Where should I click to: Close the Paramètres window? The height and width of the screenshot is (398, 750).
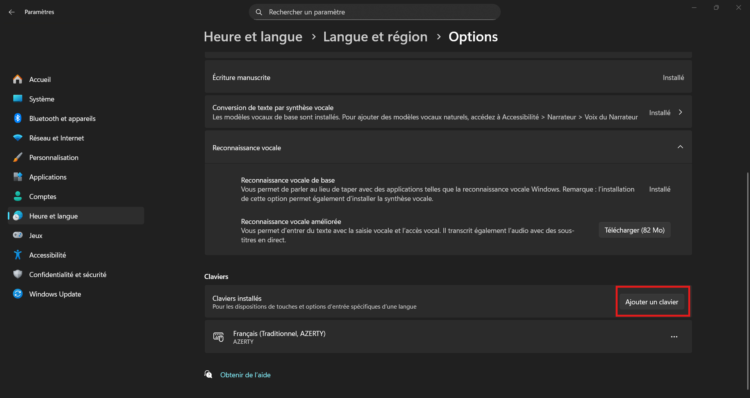(x=739, y=8)
